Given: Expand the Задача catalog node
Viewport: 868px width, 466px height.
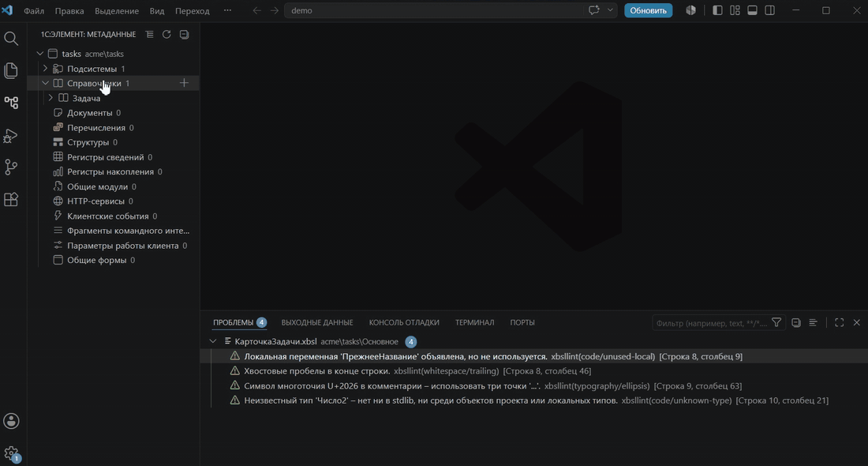Looking at the screenshot, I should click(51, 98).
